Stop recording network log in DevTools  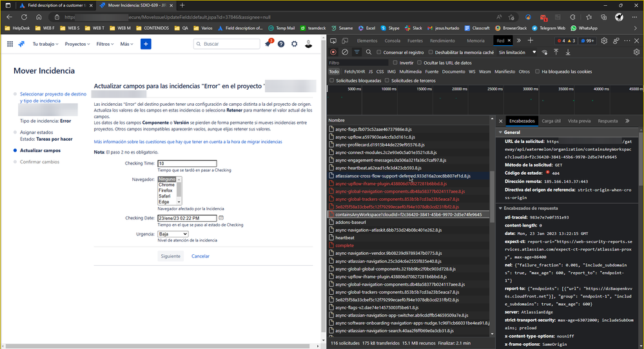coord(333,52)
